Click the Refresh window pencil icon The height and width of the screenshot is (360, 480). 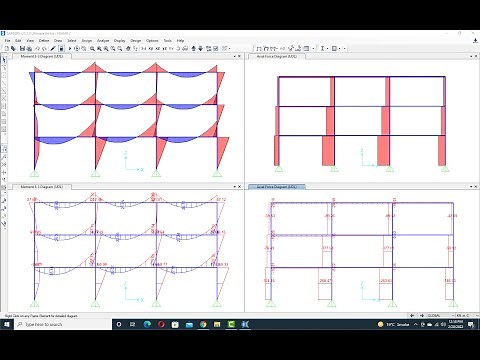(53, 48)
